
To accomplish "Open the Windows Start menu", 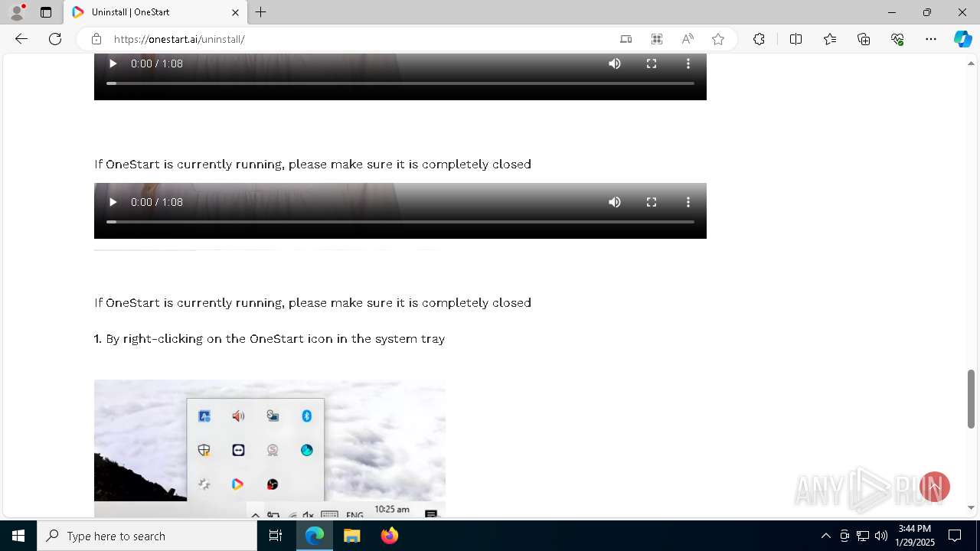I will click(18, 536).
